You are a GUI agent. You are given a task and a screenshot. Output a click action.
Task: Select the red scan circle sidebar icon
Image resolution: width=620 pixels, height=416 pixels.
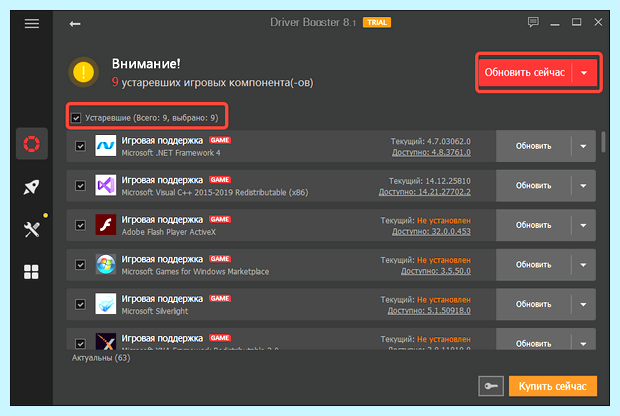[x=32, y=144]
